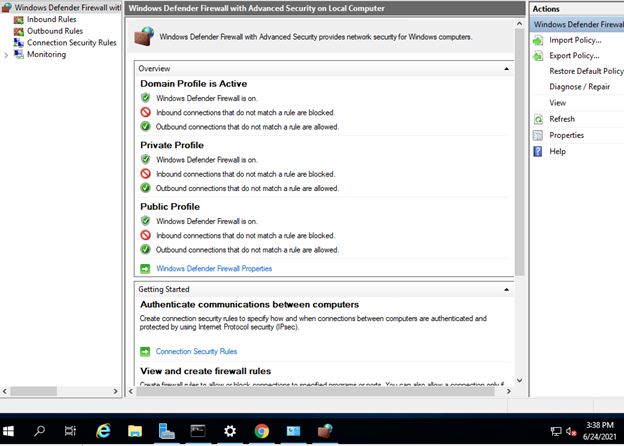Select Inbound Rules in the tree
The width and height of the screenshot is (624, 446).
[x=51, y=19]
